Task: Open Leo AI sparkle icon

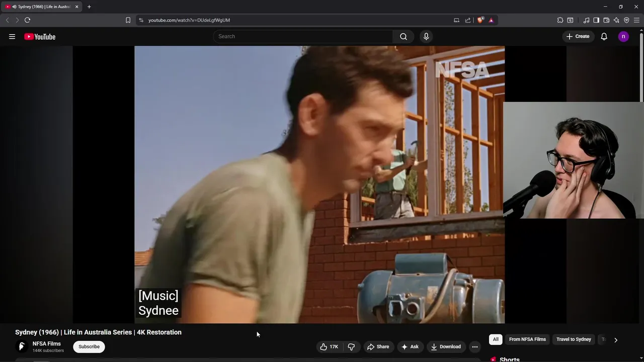Action: click(x=616, y=20)
